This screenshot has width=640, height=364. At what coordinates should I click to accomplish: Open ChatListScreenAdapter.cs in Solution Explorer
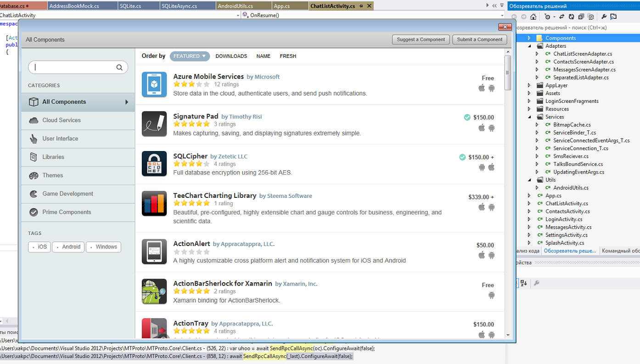click(x=583, y=54)
